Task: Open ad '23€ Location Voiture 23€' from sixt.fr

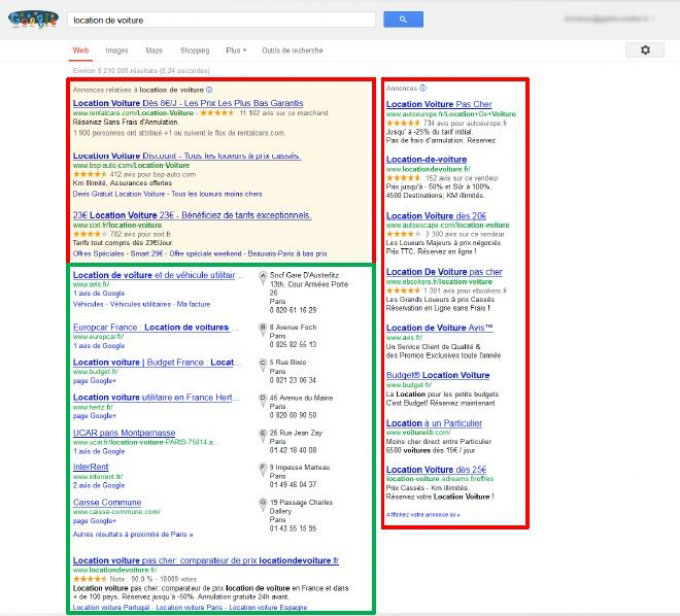Action: 192,215
